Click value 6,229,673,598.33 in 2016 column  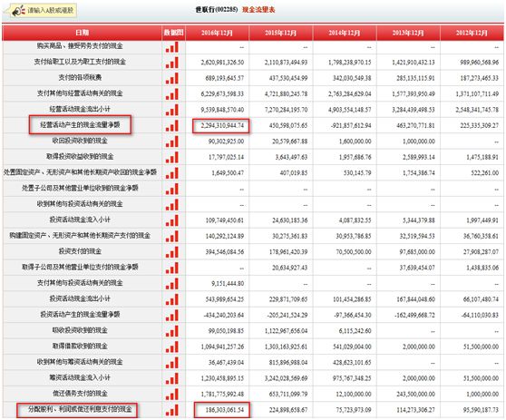[x=222, y=94]
